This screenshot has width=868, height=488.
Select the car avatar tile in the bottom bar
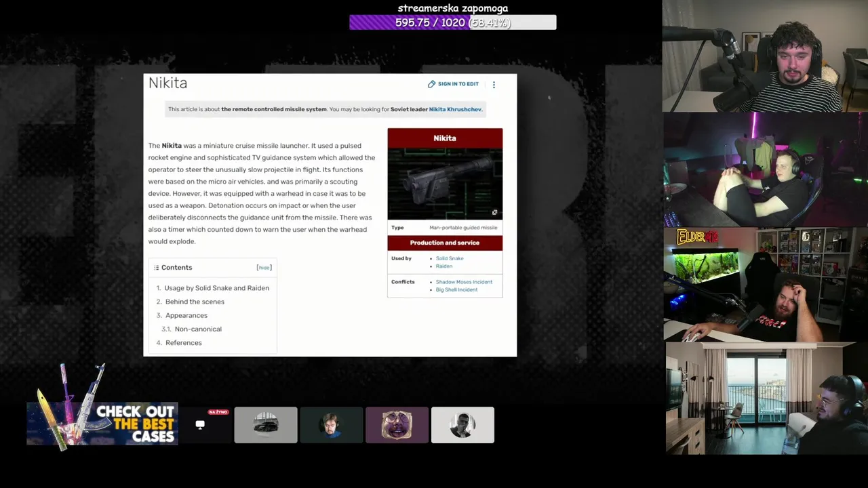[x=266, y=425]
